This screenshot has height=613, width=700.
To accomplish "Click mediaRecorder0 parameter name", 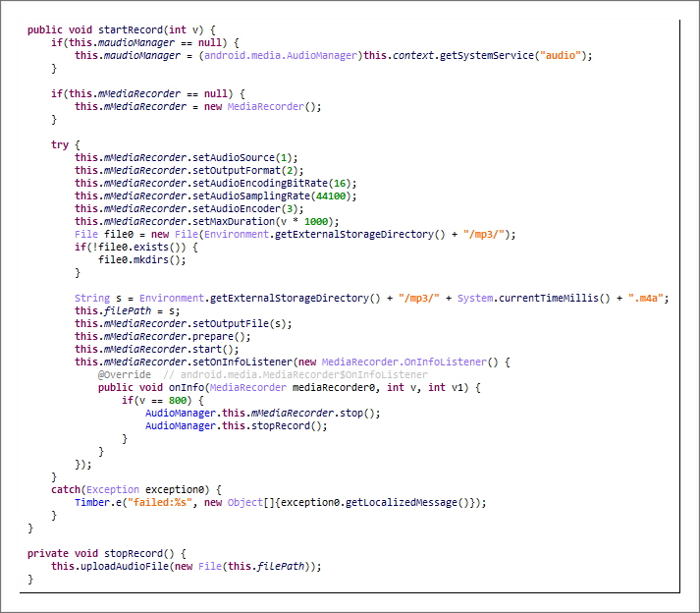I will point(334,387).
